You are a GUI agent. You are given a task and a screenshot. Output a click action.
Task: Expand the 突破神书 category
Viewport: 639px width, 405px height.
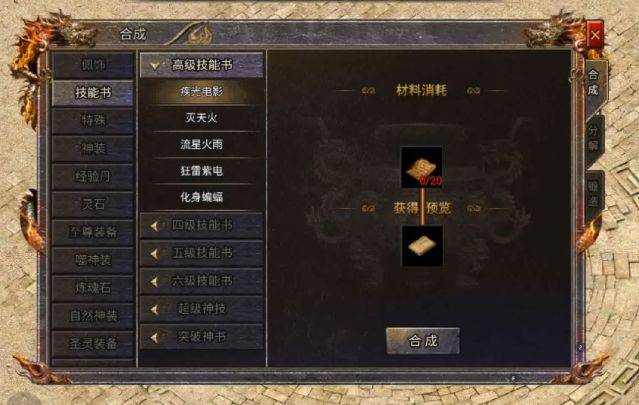pos(201,337)
